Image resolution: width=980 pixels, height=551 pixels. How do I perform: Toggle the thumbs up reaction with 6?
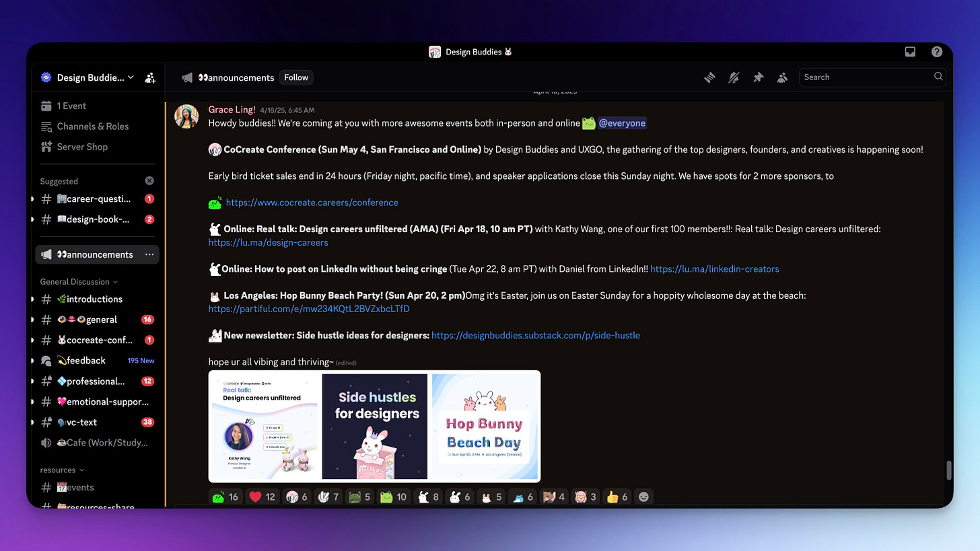point(617,497)
